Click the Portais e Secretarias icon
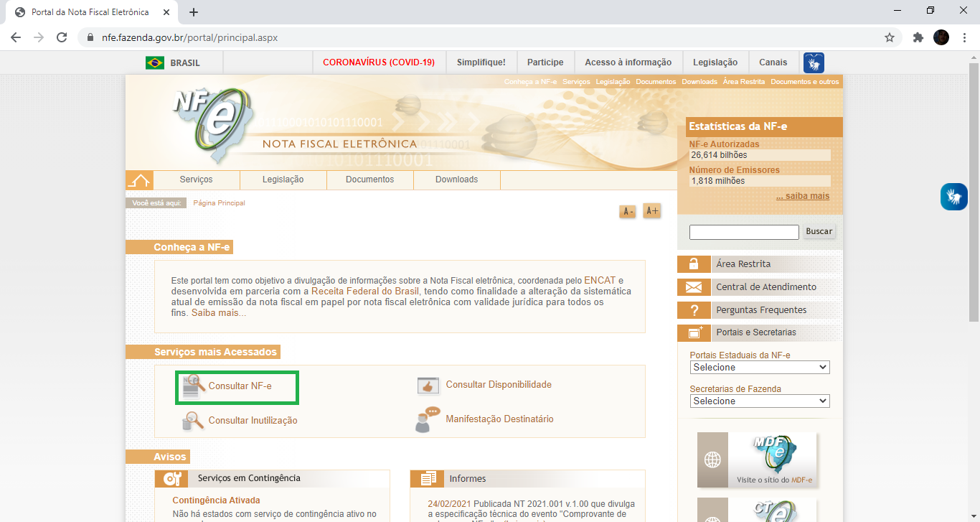Image resolution: width=980 pixels, height=522 pixels. pyautogui.click(x=694, y=332)
